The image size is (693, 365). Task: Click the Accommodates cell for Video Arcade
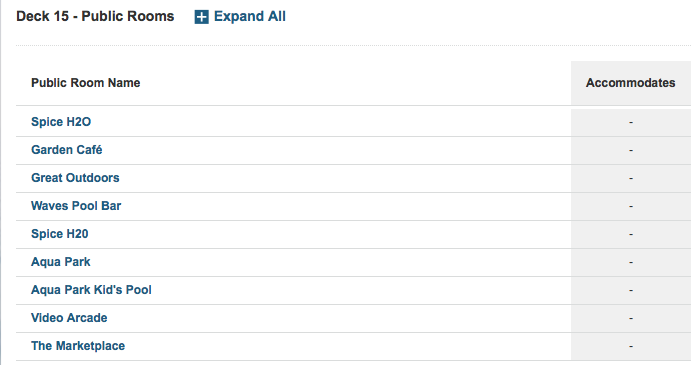[x=631, y=318]
